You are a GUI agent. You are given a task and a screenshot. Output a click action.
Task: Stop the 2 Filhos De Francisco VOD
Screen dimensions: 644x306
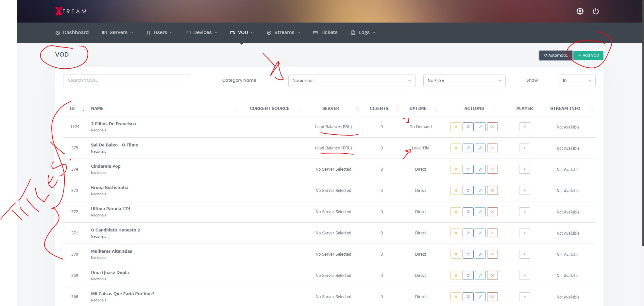click(456, 127)
